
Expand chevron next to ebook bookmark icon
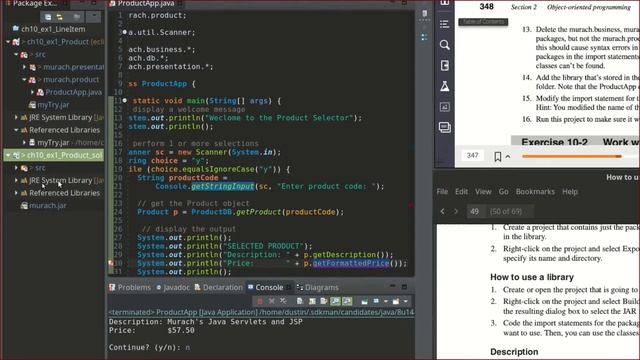pos(508,156)
